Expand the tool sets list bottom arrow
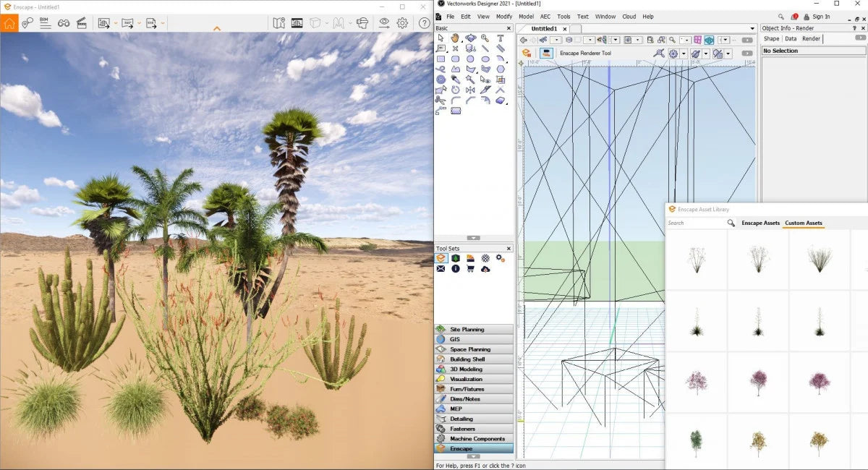The width and height of the screenshot is (868, 470). tap(473, 456)
